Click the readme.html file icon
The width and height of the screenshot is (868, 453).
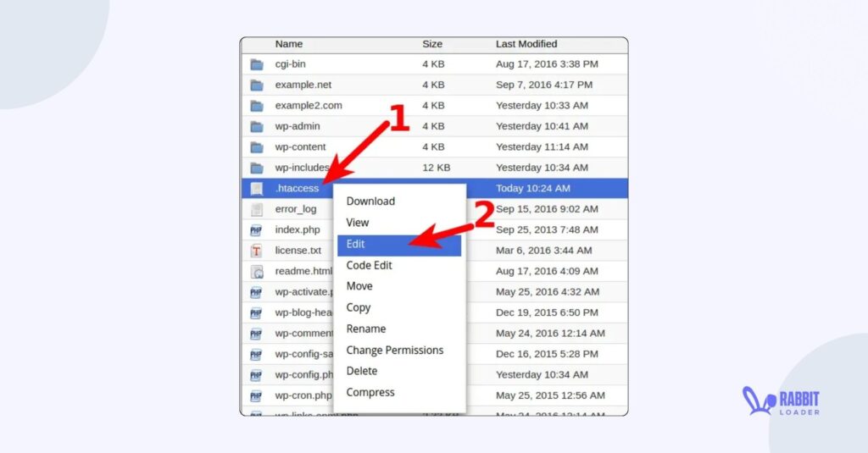coord(256,272)
